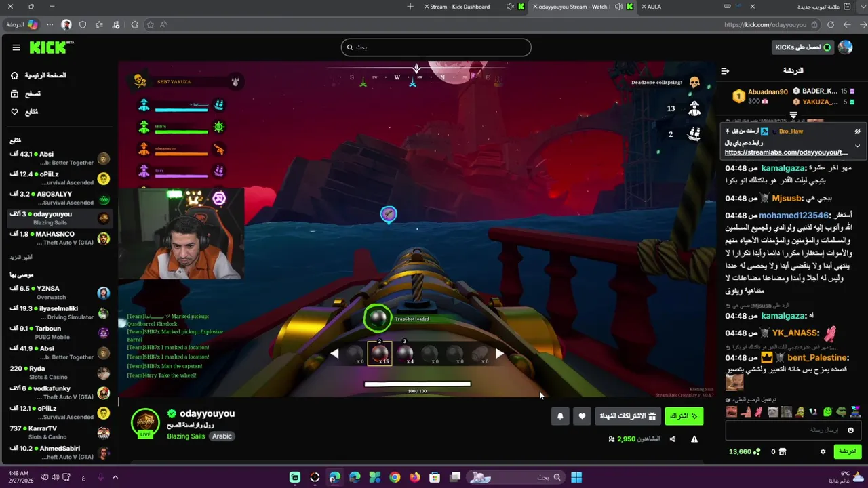Open Tarboun recommended channel
Viewport: 868px width, 488px height.
(x=60, y=332)
